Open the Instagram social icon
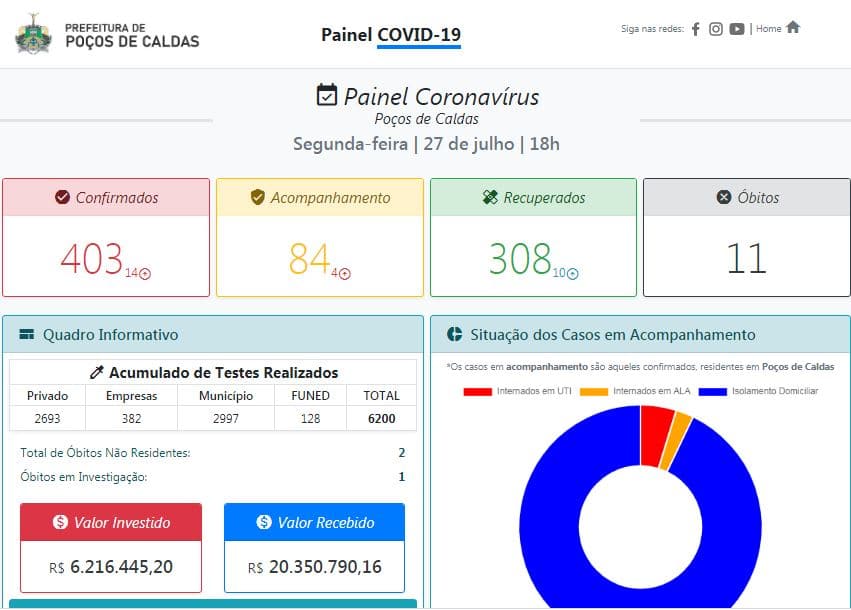 pos(716,29)
